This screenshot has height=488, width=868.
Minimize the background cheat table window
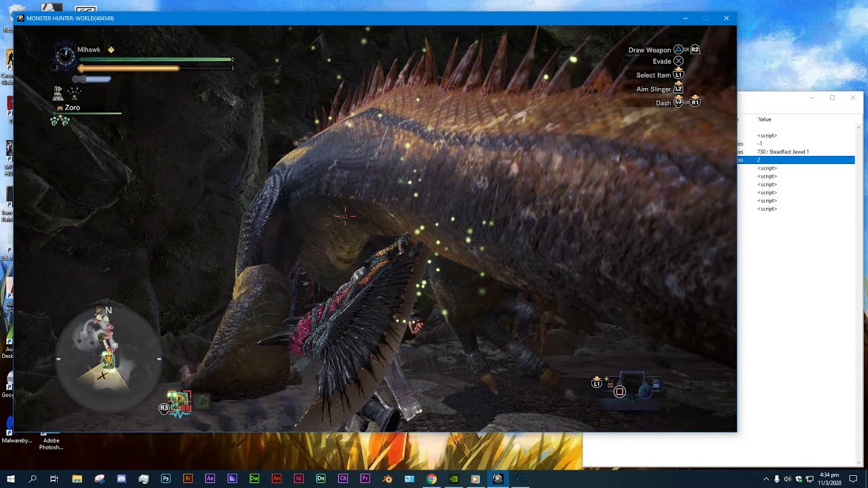pos(812,98)
